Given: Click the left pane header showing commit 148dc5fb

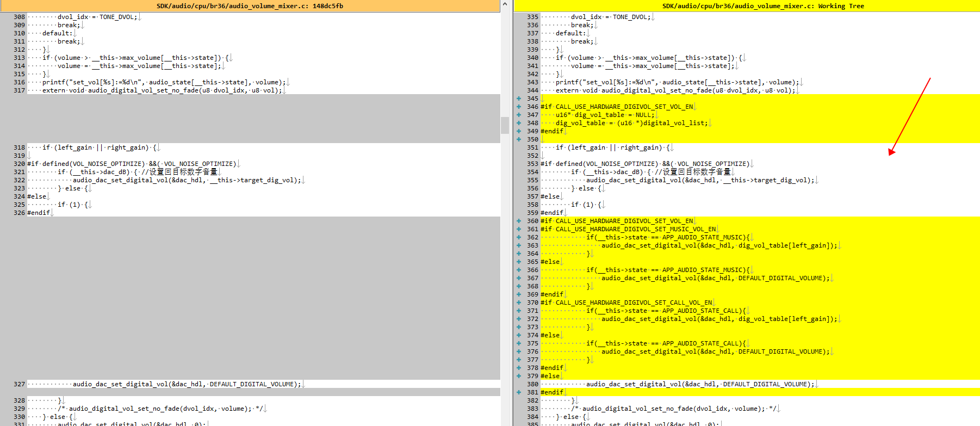Looking at the screenshot, I should click(x=250, y=6).
